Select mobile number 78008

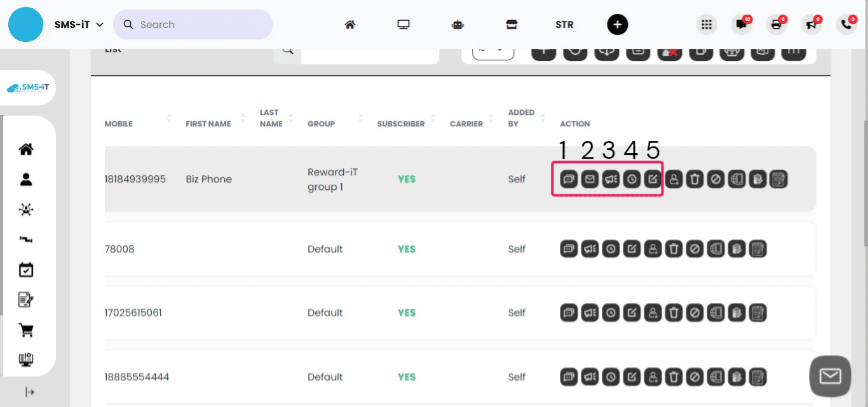pos(119,249)
